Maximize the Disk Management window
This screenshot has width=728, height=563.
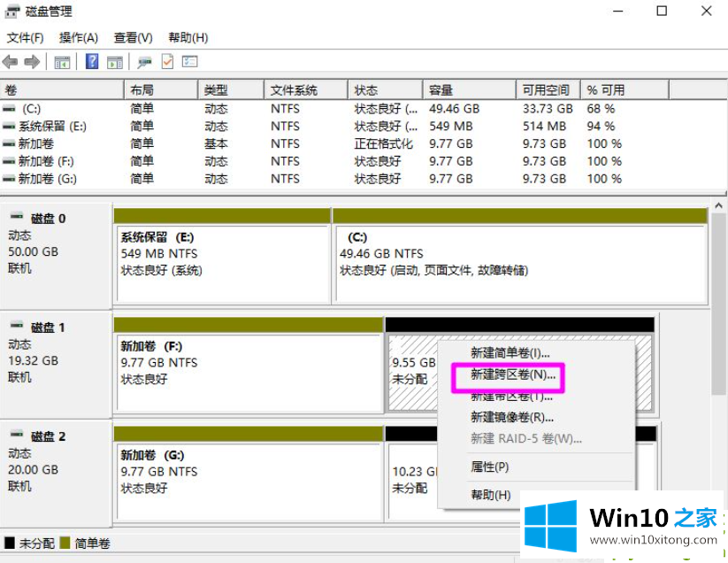pyautogui.click(x=662, y=12)
